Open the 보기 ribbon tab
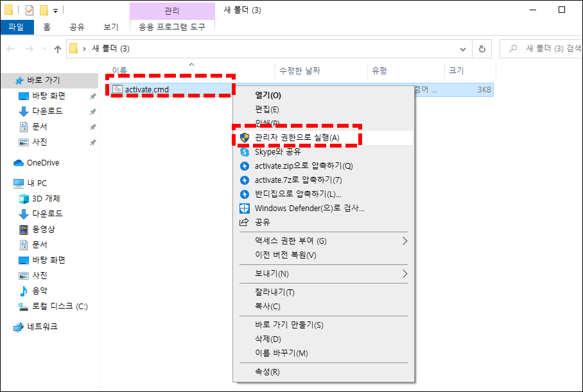This screenshot has width=583, height=392. tap(111, 27)
